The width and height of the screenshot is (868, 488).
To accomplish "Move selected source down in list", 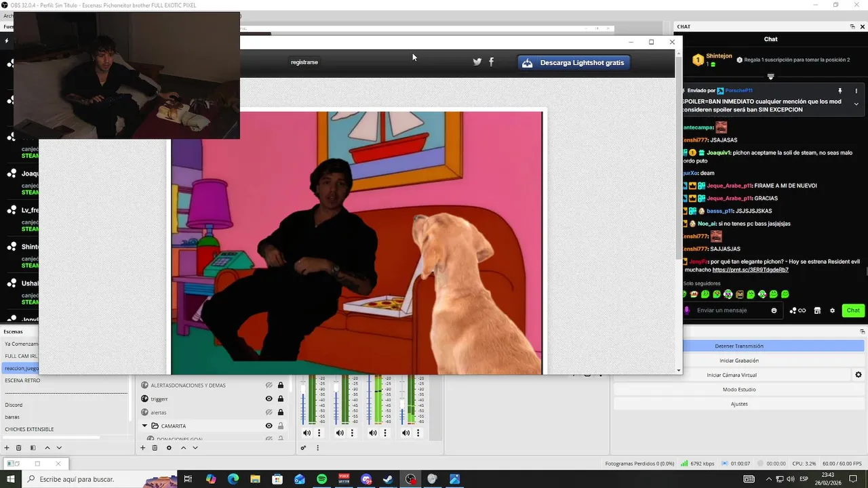I will coord(195,447).
